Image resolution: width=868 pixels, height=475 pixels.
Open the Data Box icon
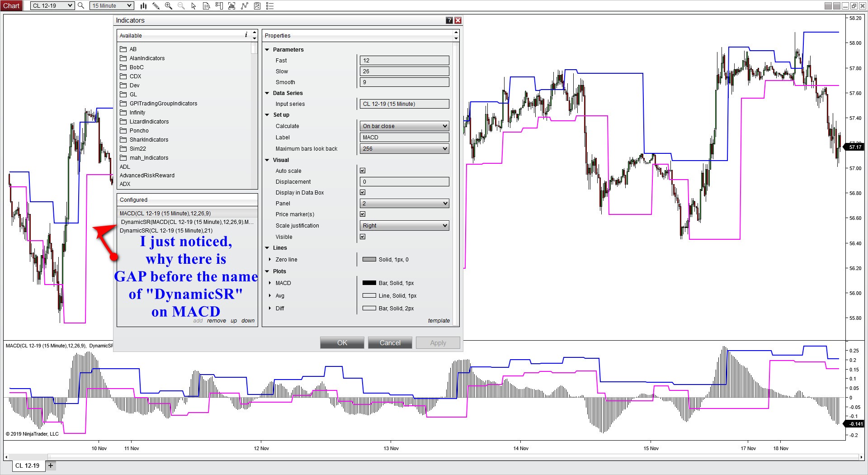click(x=207, y=5)
